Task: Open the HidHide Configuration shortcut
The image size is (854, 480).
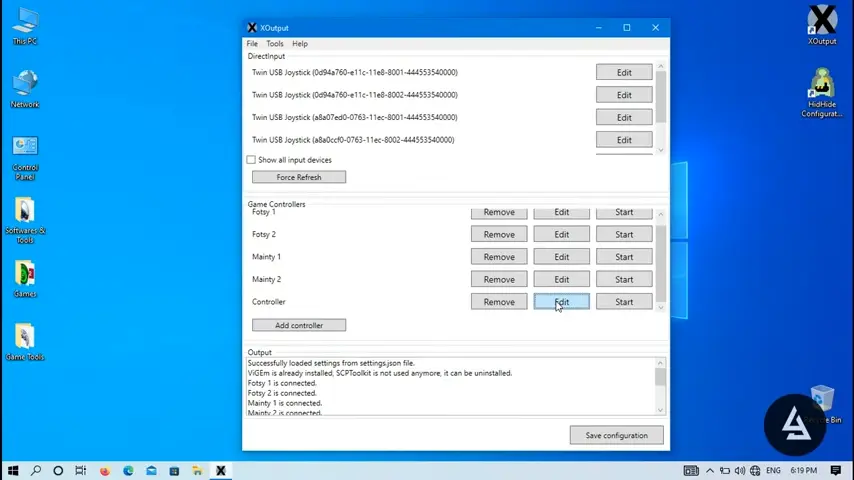Action: (x=822, y=93)
